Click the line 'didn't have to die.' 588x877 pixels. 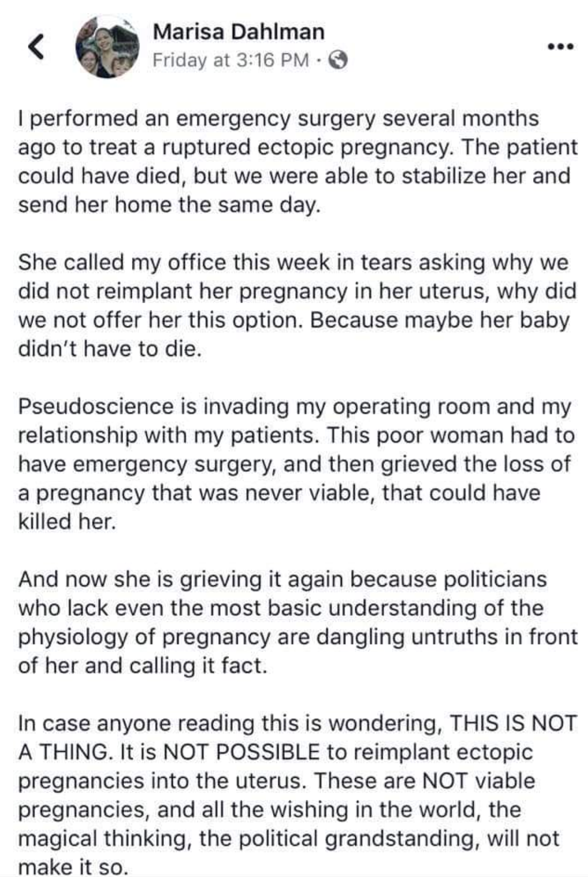109,349
